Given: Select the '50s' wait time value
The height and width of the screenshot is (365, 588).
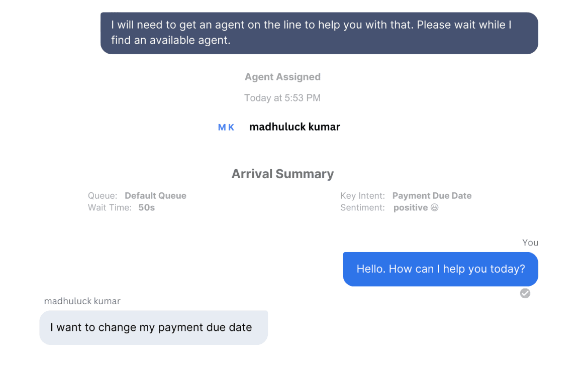Looking at the screenshot, I should (x=147, y=207).
